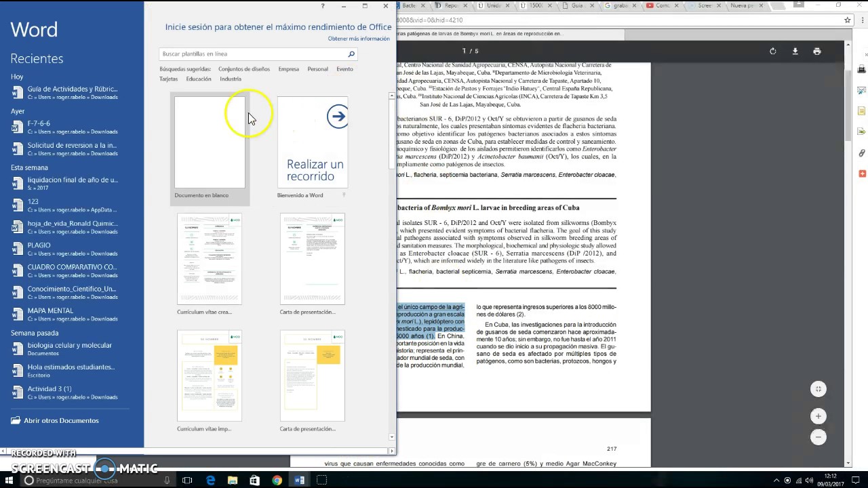Open recent file Solicitud de reversion a la in...
Viewport: 868px width, 488px height.
72,149
